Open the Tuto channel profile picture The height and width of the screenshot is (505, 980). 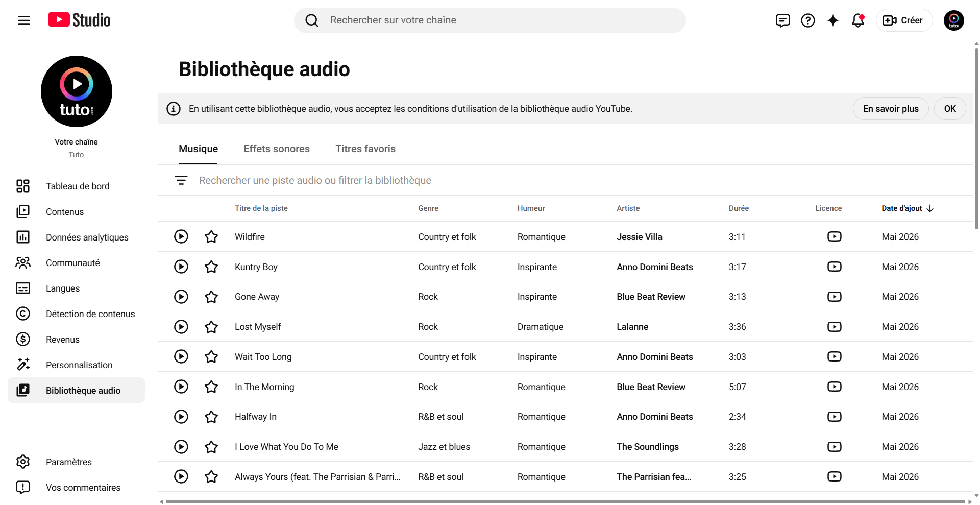click(x=77, y=91)
